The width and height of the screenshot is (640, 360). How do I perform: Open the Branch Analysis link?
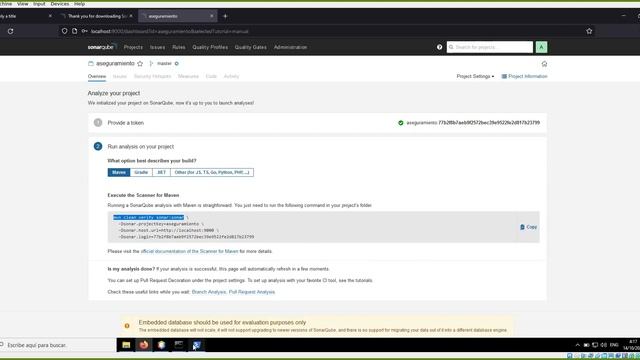click(x=209, y=292)
